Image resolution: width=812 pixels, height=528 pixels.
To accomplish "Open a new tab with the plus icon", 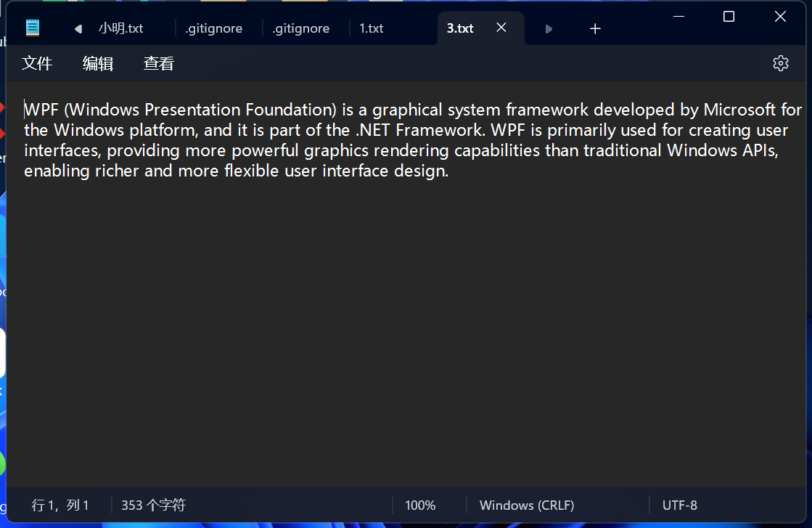I will pos(595,28).
